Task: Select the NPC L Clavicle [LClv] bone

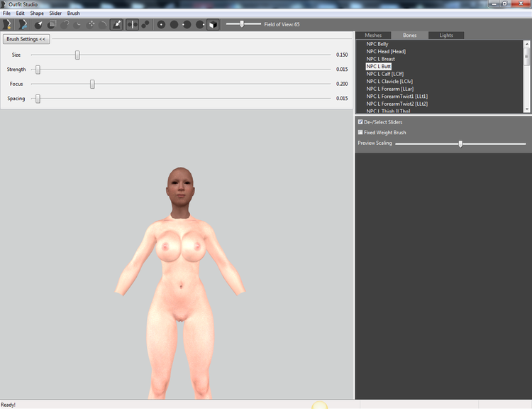Action: click(389, 82)
